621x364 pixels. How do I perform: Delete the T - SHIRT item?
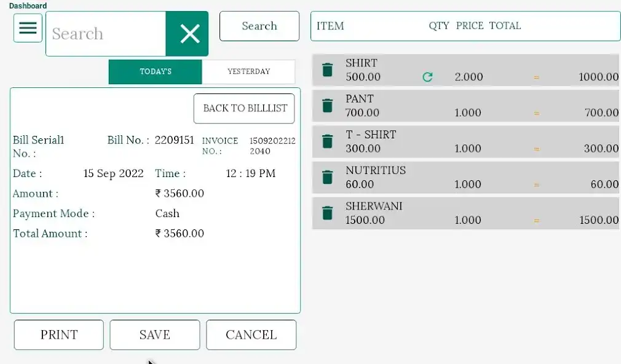[328, 141]
